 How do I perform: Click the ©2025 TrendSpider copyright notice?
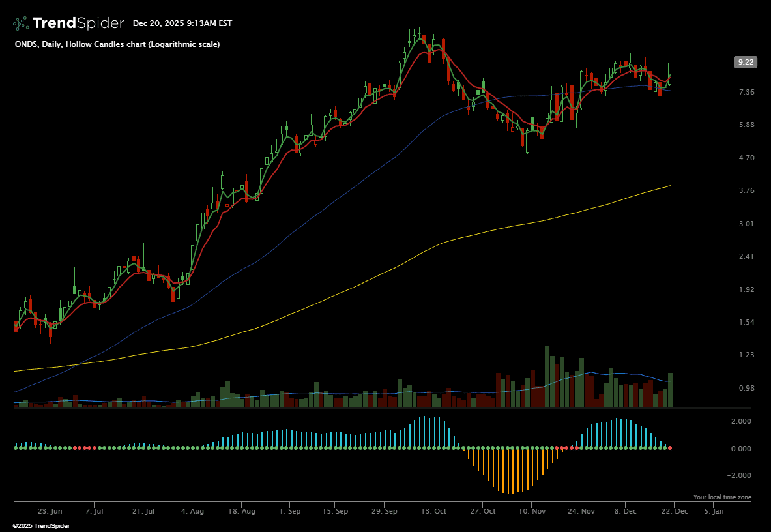[41, 525]
